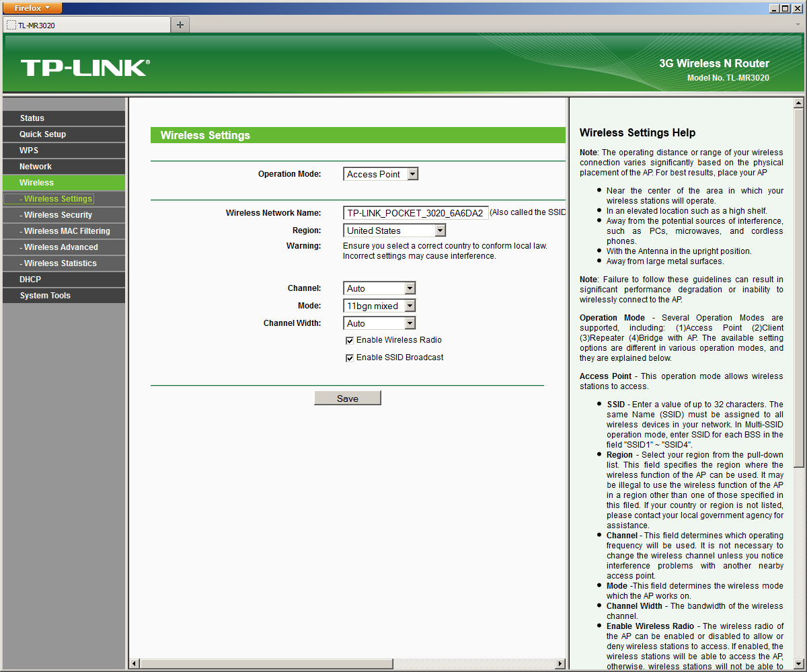Open Wireless MAC Filtering submenu link

63,231
